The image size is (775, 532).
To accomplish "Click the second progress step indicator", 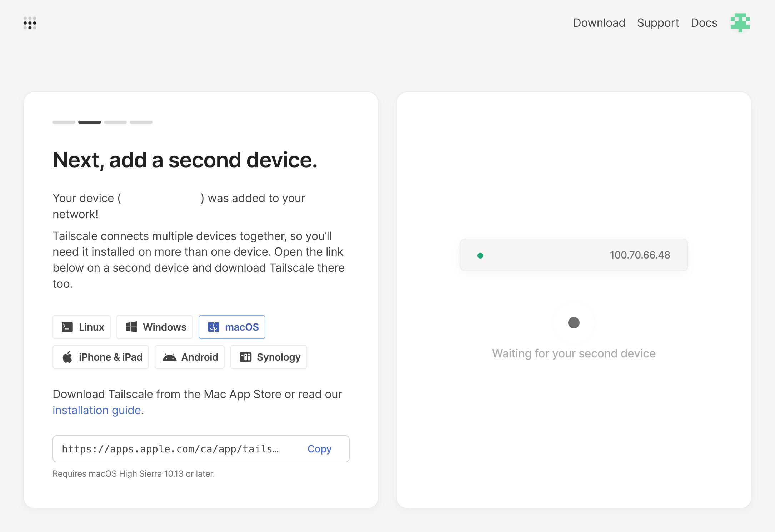I will (90, 122).
